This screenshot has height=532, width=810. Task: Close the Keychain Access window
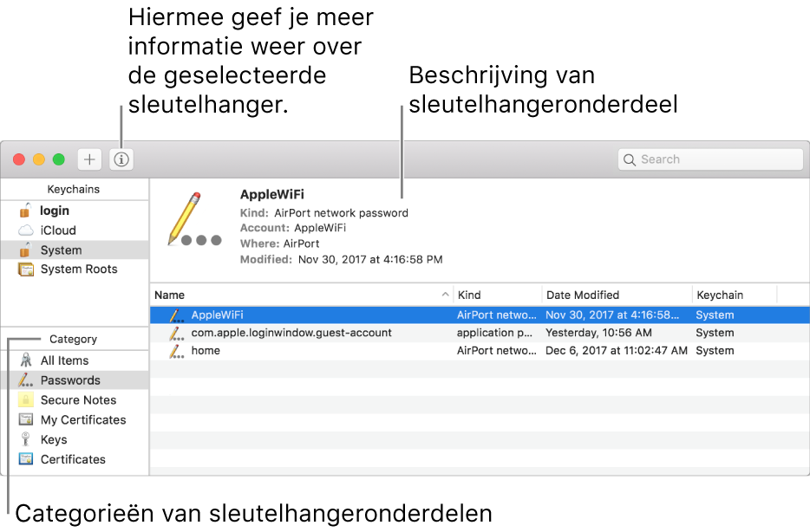19,159
